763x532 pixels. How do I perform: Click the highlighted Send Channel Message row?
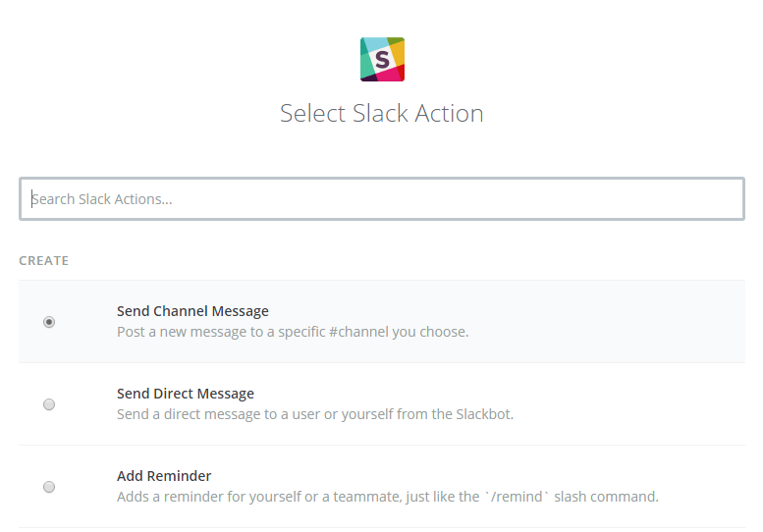point(382,321)
